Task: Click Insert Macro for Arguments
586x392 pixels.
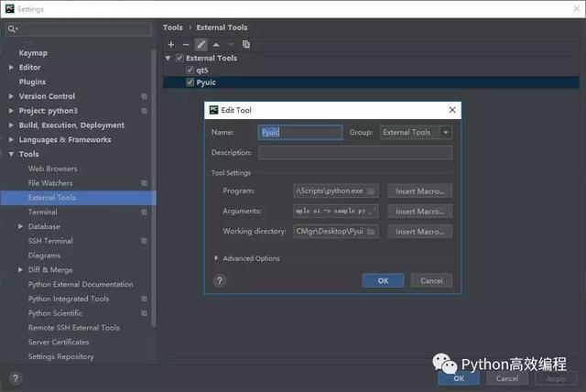Action: [420, 212]
